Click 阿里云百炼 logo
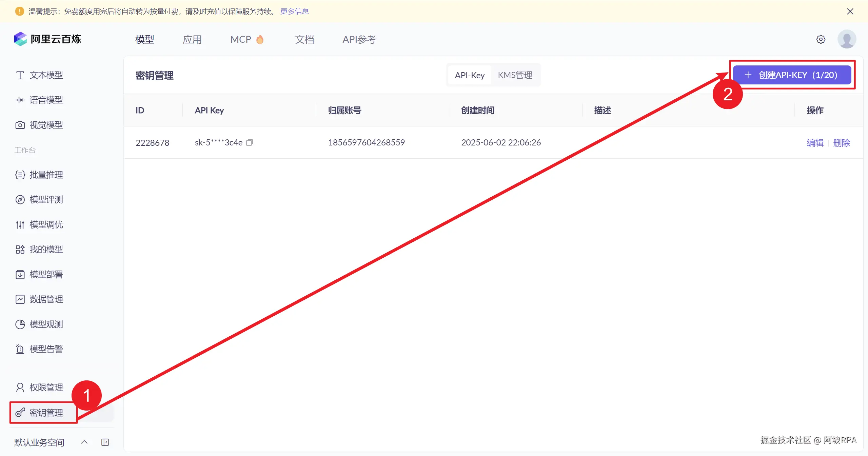 tap(47, 39)
